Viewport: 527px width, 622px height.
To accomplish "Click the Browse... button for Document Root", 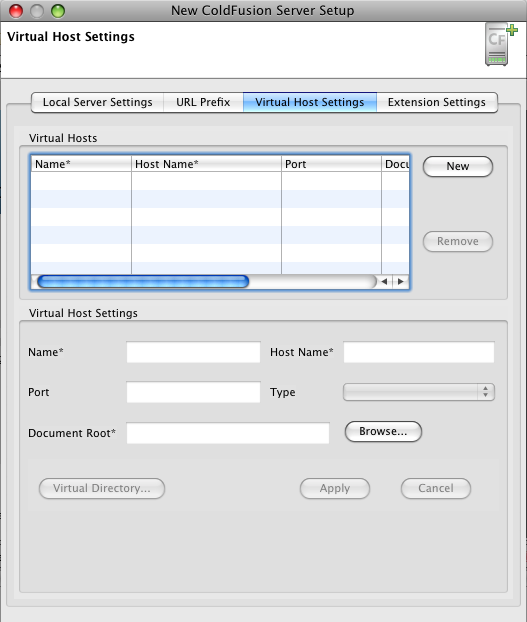I will tap(383, 431).
